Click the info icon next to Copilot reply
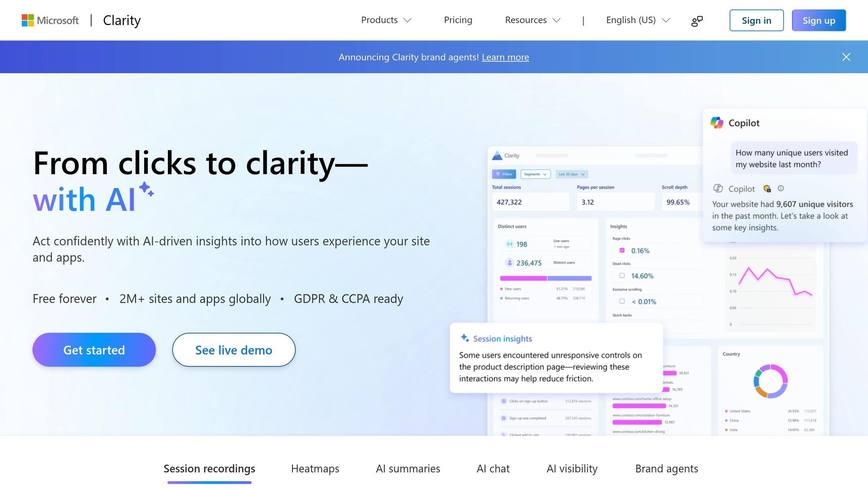 (781, 189)
